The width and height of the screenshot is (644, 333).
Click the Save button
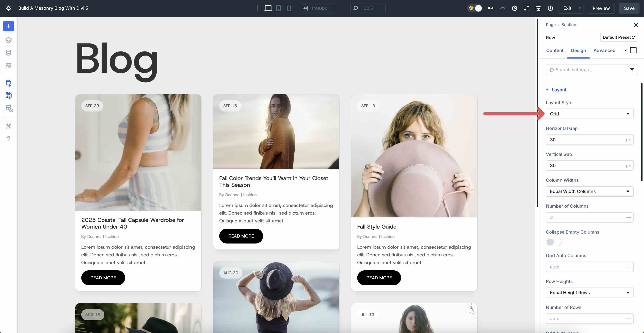tap(629, 8)
